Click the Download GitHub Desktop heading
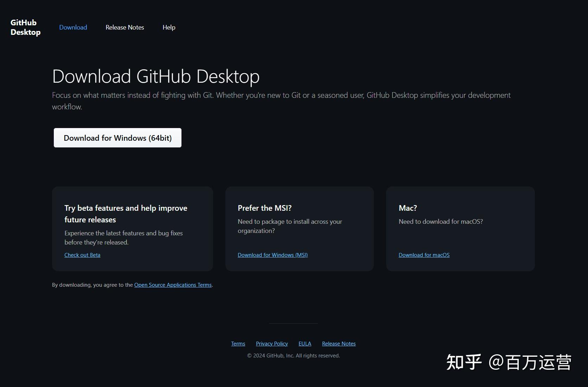The width and height of the screenshot is (588, 387). tap(155, 76)
